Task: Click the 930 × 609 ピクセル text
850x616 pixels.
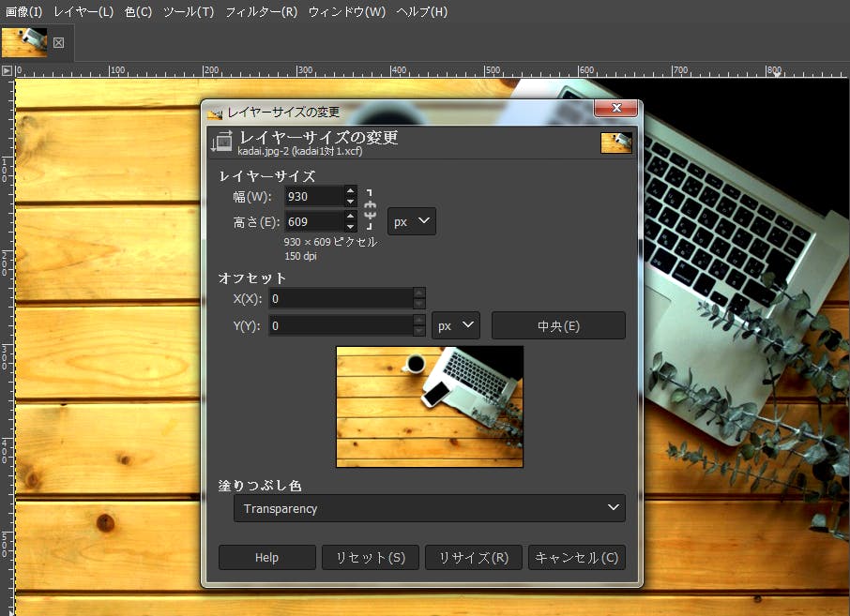Action: point(330,242)
